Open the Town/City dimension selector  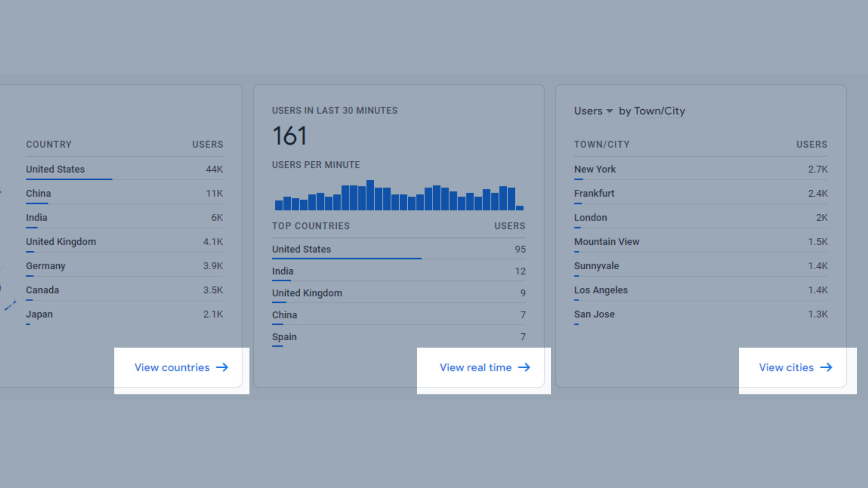coord(659,111)
